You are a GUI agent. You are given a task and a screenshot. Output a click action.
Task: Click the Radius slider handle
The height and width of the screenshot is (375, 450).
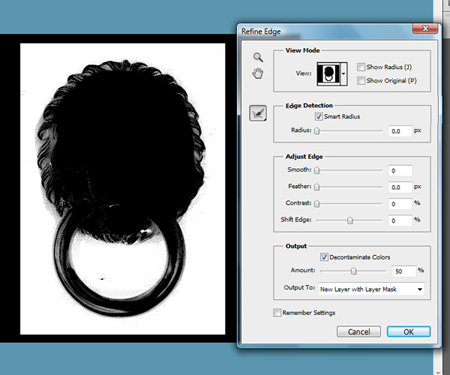pyautogui.click(x=317, y=131)
